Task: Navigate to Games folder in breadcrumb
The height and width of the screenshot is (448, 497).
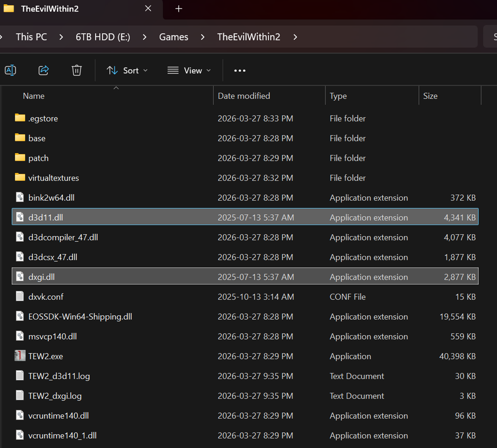Action: pos(174,37)
